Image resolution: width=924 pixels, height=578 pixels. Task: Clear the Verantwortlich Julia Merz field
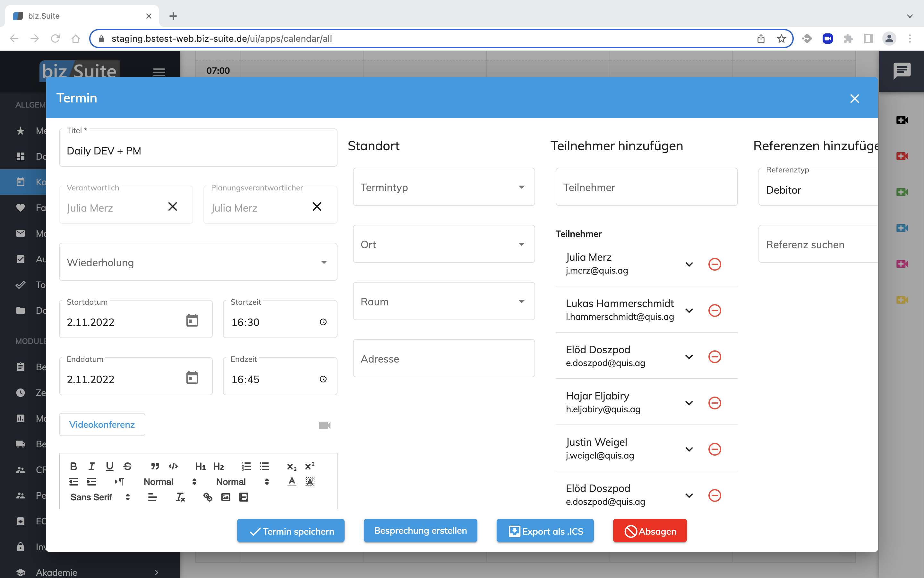173,206
